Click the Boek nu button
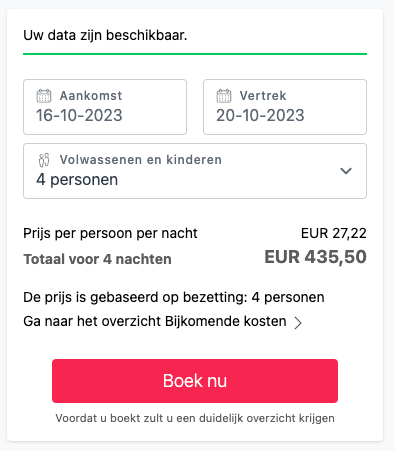394x451 pixels. pyautogui.click(x=195, y=381)
